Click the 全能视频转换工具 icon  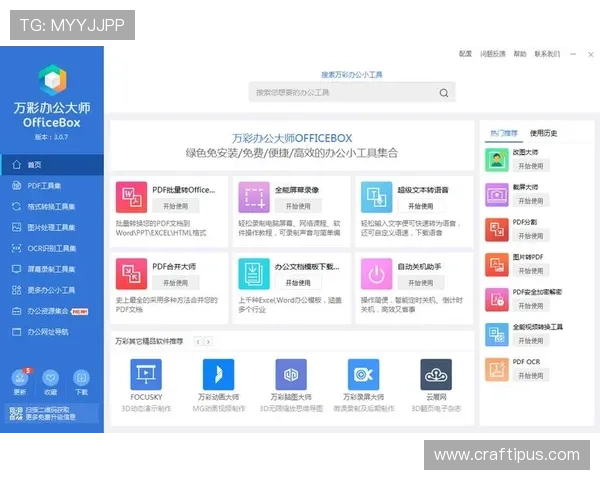pyautogui.click(x=497, y=335)
